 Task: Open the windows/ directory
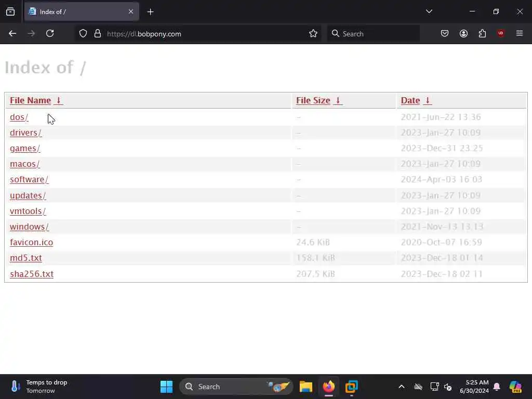click(29, 227)
